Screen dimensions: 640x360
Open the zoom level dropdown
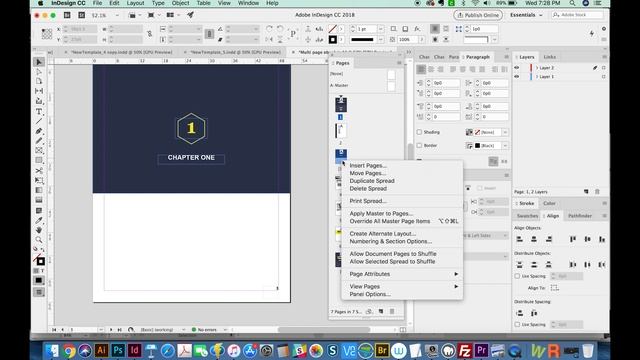tap(117, 15)
